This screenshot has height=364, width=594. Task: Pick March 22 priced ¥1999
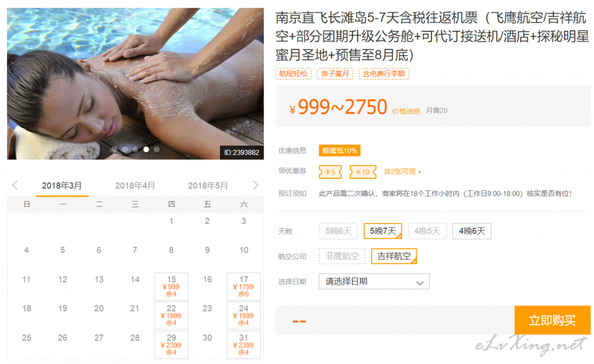coord(171,315)
